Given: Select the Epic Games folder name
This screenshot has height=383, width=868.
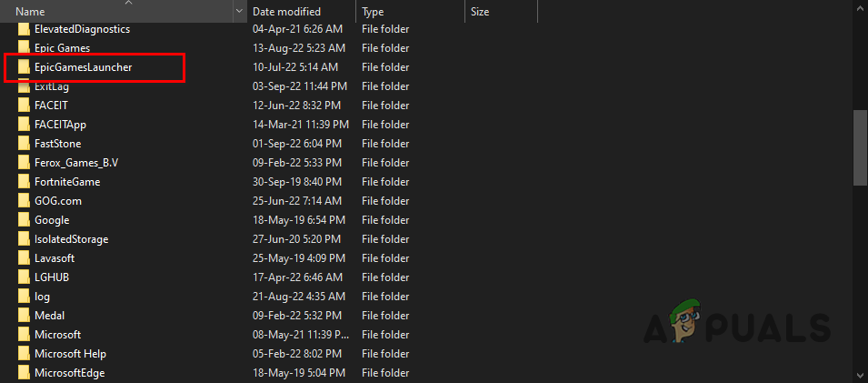Looking at the screenshot, I should click(62, 48).
